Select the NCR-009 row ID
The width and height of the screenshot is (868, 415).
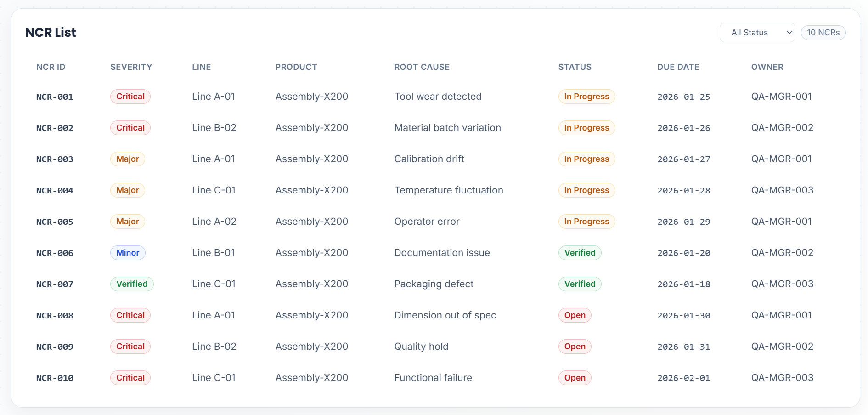pyautogui.click(x=55, y=347)
